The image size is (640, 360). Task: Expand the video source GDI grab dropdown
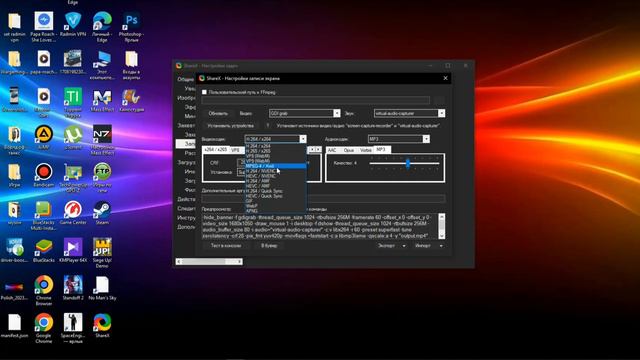[x=337, y=113]
